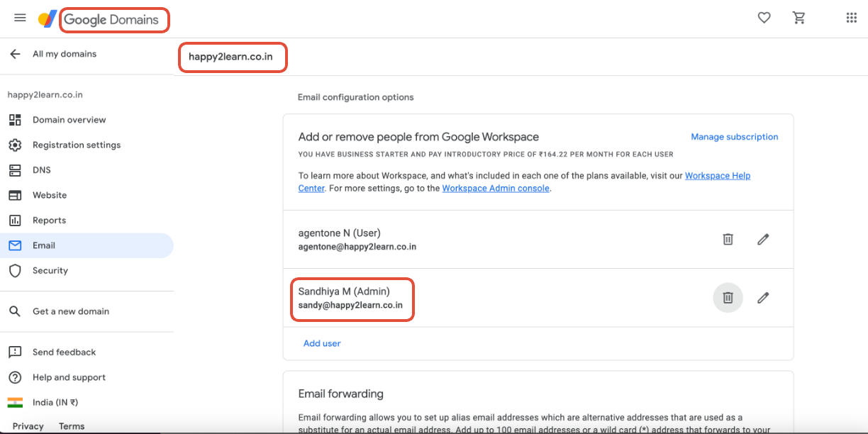Viewport: 868px width, 434px height.
Task: Click agentone@happy2learn.co.in email address
Action: click(x=357, y=247)
